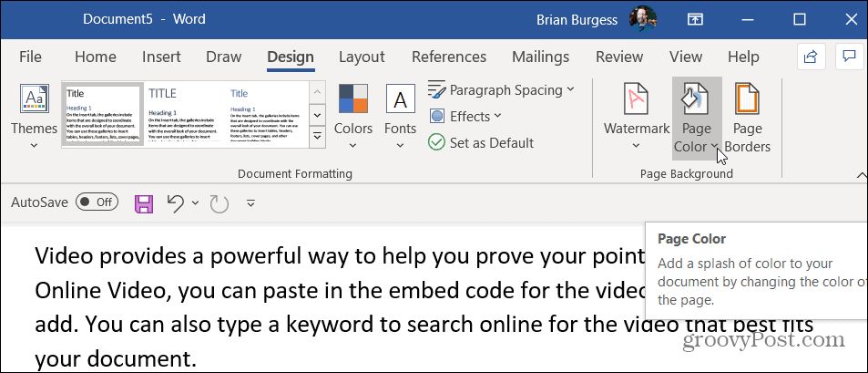Open Page Borders dialog

click(748, 117)
